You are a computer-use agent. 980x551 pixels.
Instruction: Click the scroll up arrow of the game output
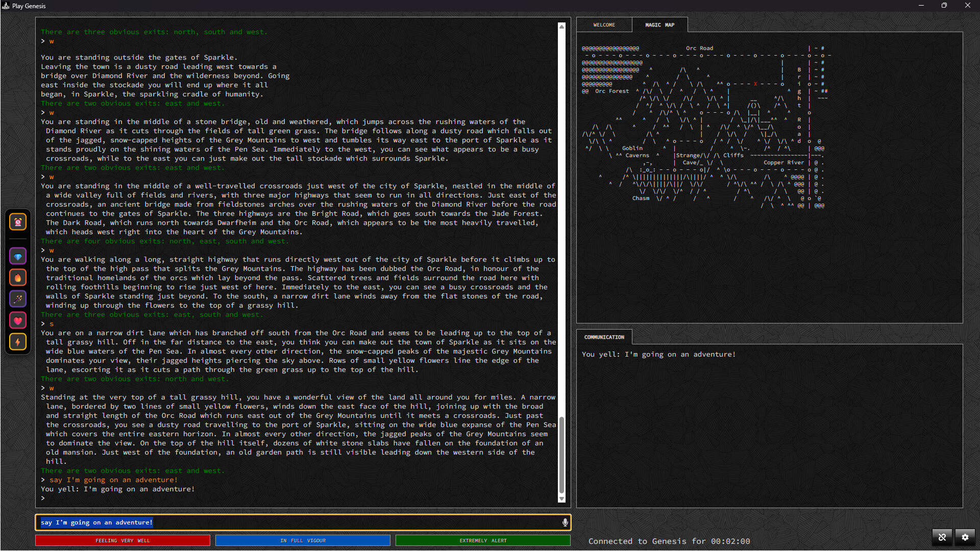pos(562,27)
